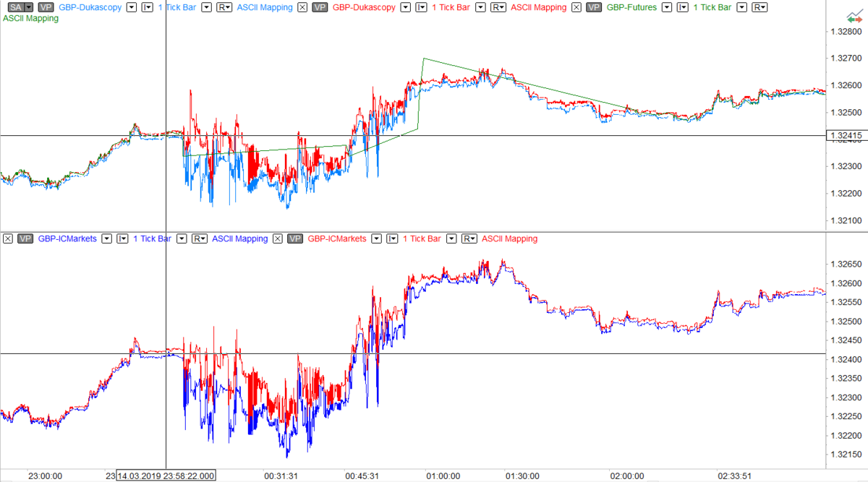The height and width of the screenshot is (482, 868).
Task: Open the I dropdown for red GBP-Dukascopy
Action: tap(421, 7)
